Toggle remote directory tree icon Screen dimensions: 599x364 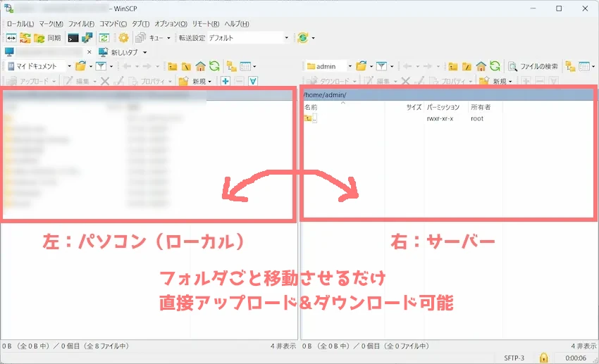[x=570, y=66]
